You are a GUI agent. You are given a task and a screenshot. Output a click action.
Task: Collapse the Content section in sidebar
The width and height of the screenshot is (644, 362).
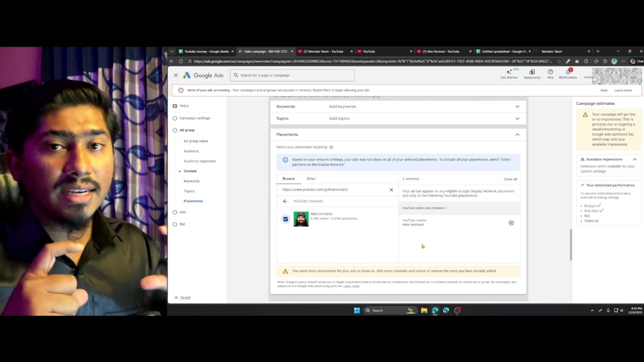[180, 171]
